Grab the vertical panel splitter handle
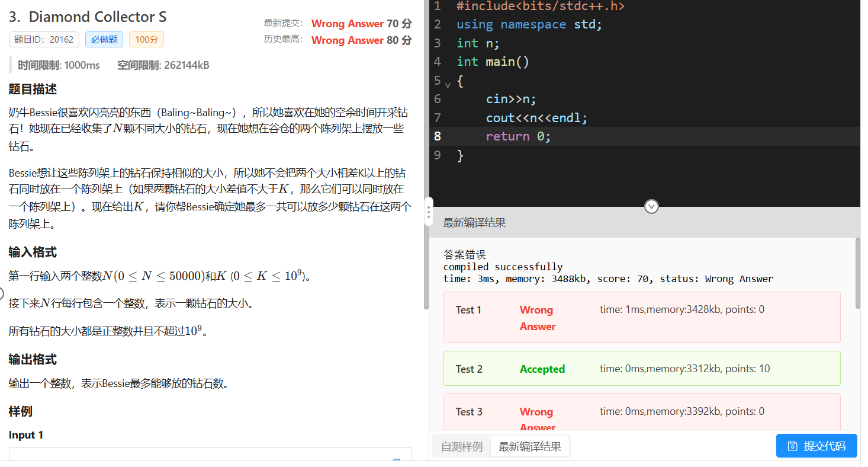Image resolution: width=868 pixels, height=467 pixels. point(429,212)
